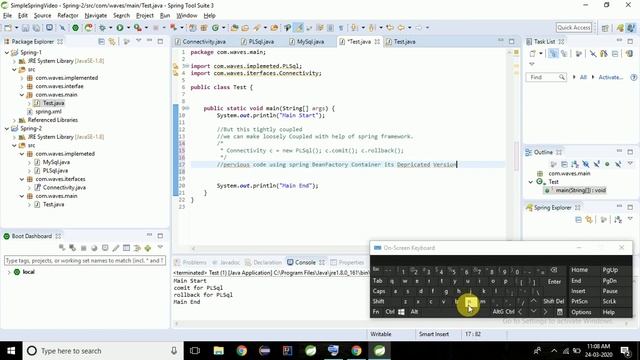The height and width of the screenshot is (360, 640).
Task: Click the Task List Find field
Action: 546,77
